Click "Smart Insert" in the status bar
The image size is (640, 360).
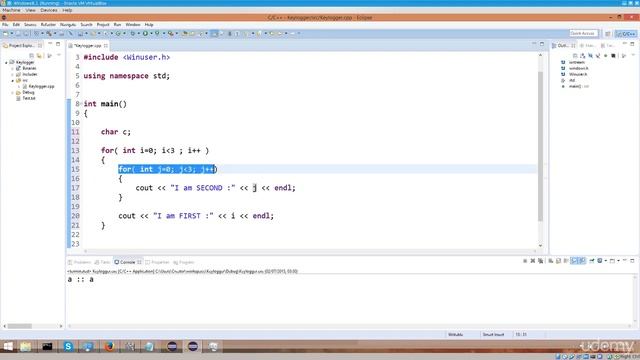[x=493, y=335]
